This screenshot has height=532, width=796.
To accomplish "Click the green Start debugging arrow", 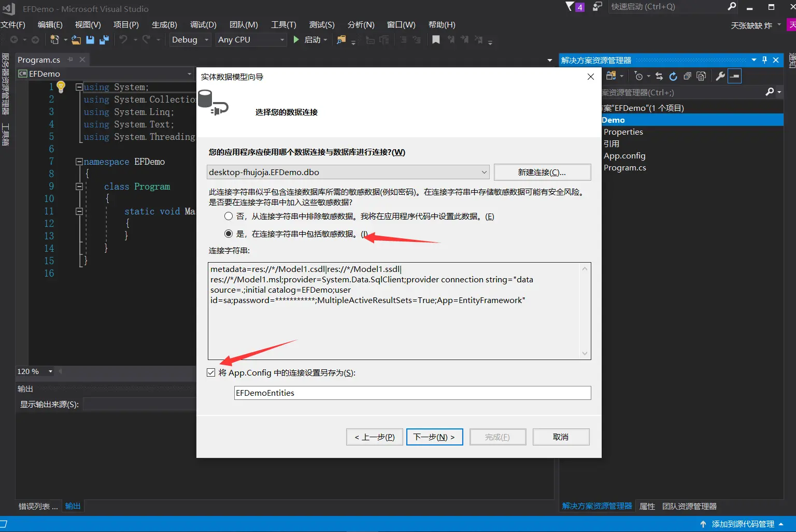I will click(296, 39).
